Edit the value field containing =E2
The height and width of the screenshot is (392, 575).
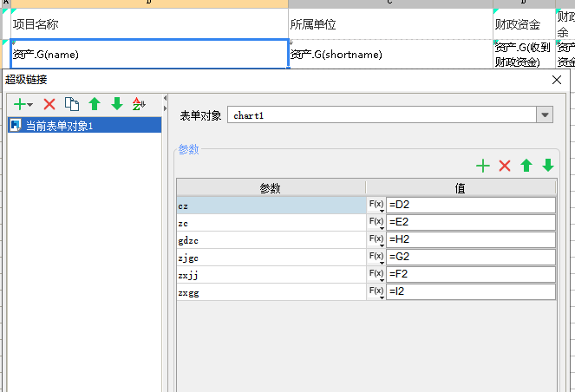(x=471, y=222)
